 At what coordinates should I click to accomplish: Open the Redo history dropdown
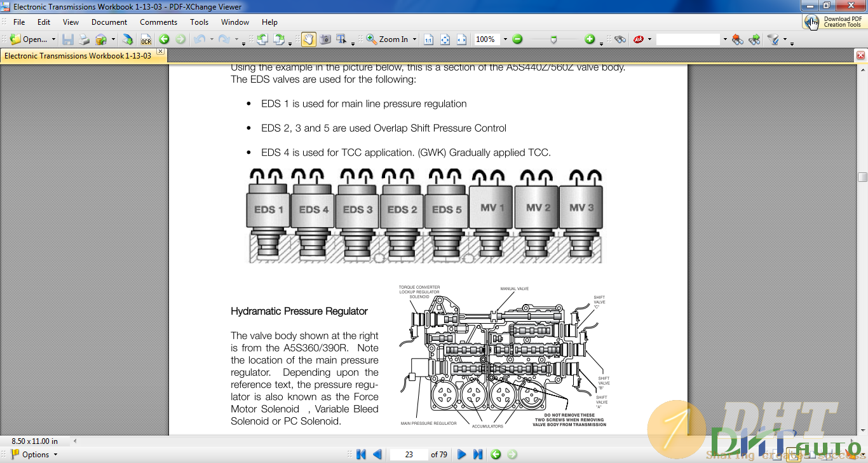[236, 39]
